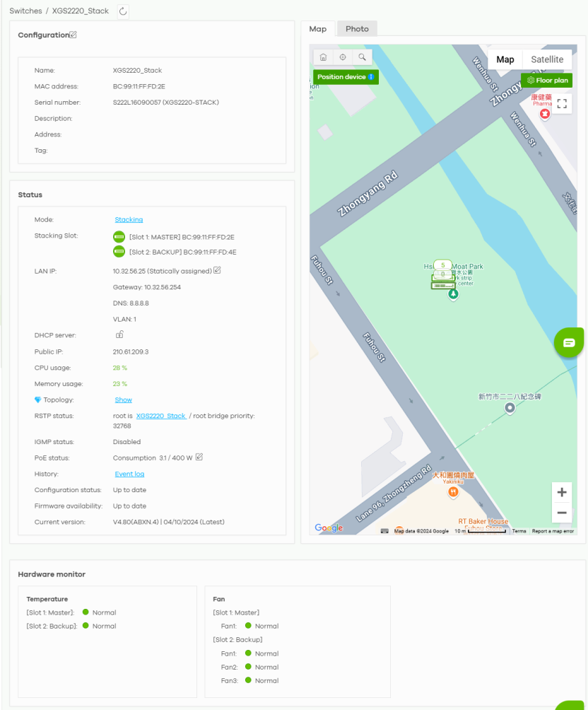The height and width of the screenshot is (710, 588).
Task: Click the Position device button
Action: point(346,77)
